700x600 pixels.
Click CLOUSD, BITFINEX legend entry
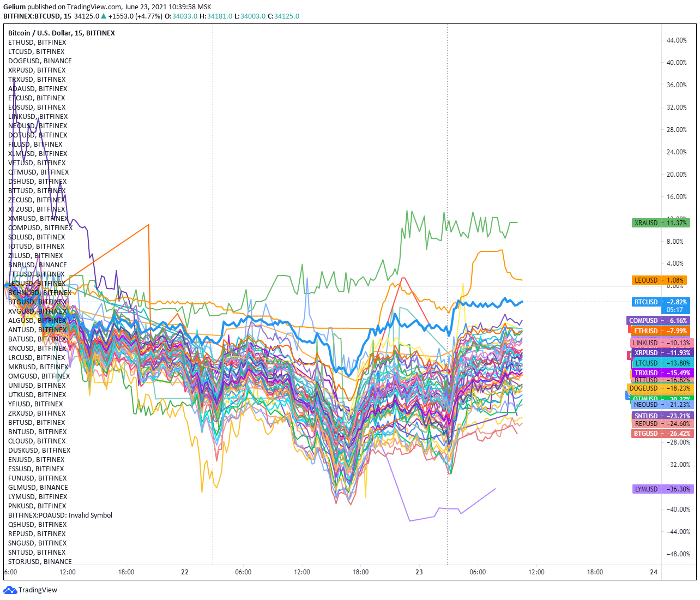tap(37, 441)
